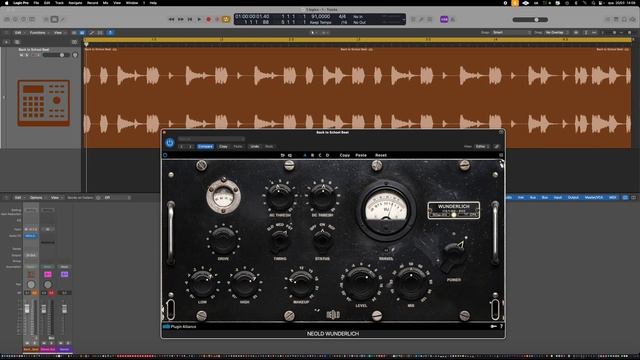Image resolution: width=640 pixels, height=360 pixels.
Task: Click the DC THRESH knob
Action: point(322,197)
